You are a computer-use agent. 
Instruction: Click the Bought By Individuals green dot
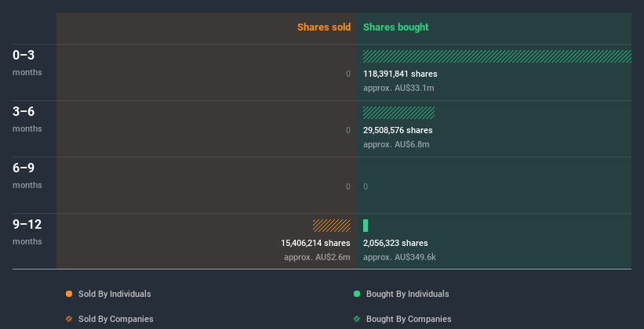[357, 294]
